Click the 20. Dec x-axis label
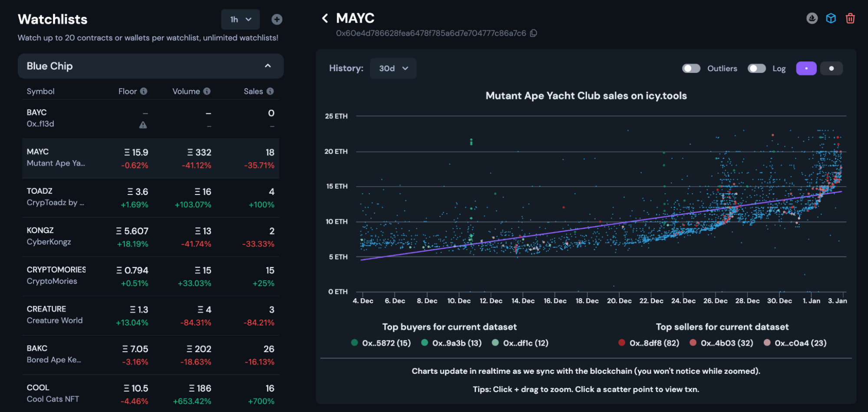Screen dimensions: 868x412 tap(619, 301)
